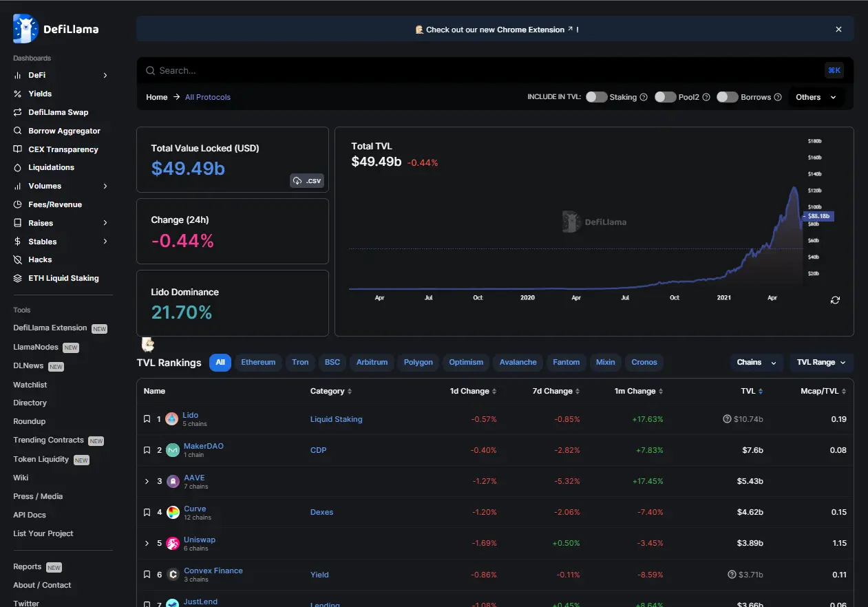Select the Tron chain tab
The image size is (868, 607).
[300, 362]
